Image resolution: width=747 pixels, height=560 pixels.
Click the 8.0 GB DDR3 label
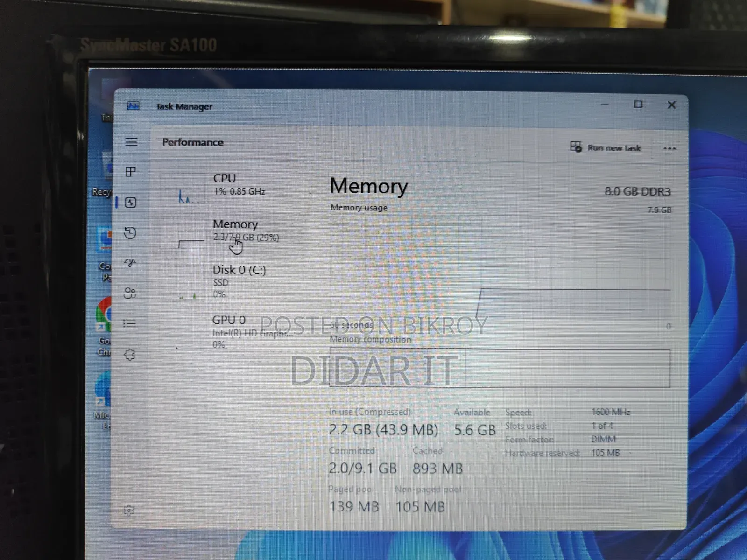637,191
